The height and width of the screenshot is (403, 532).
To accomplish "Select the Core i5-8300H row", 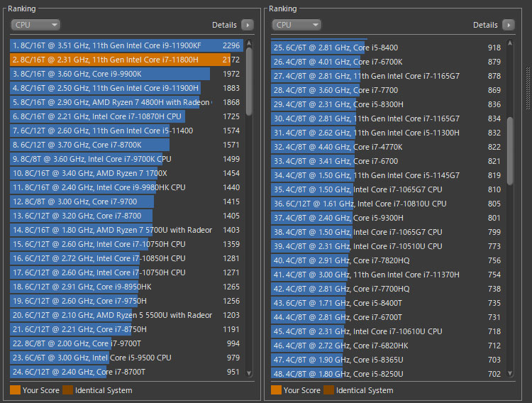I will coord(387,104).
